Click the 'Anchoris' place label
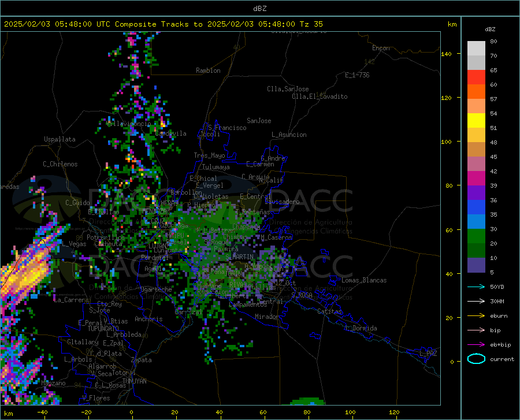 148,319
